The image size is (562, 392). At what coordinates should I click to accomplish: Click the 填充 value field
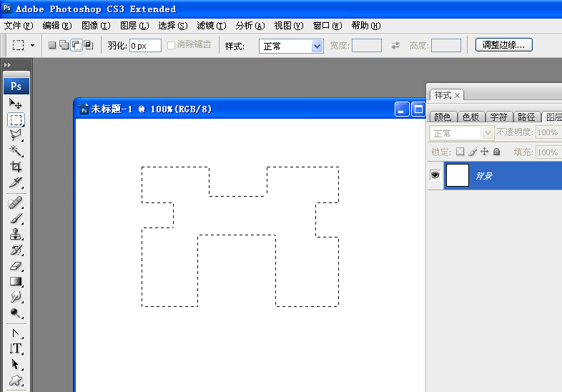(x=548, y=152)
